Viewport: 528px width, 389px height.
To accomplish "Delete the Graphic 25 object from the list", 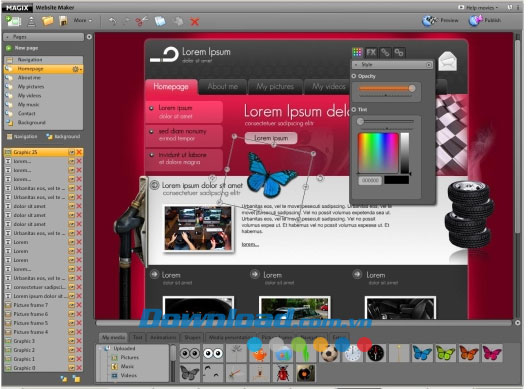I will click(79, 152).
